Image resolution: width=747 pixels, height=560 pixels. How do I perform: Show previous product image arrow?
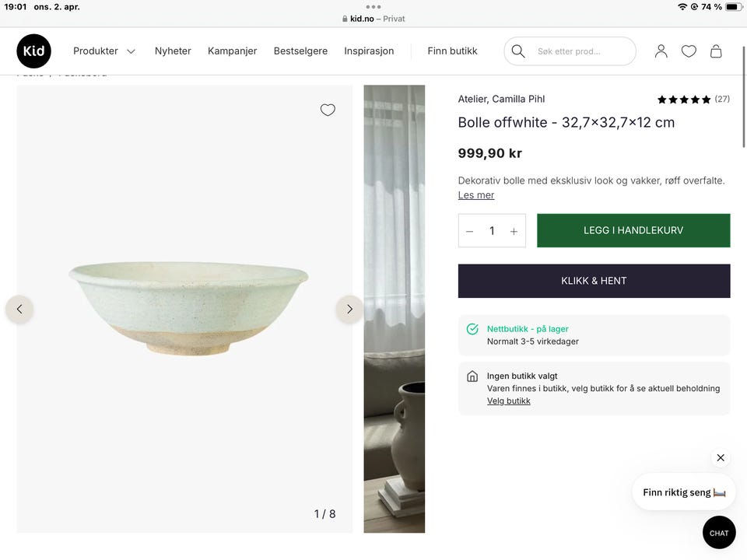coord(19,309)
